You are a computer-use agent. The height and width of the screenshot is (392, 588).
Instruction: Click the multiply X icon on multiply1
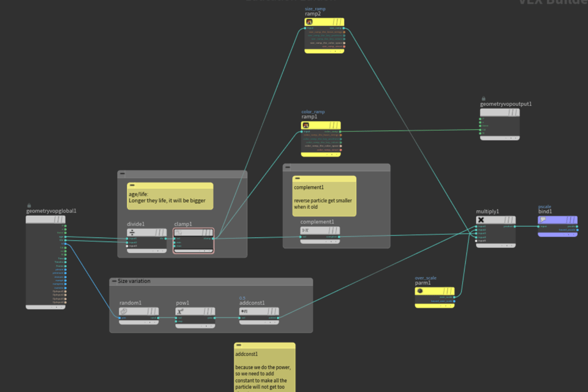[481, 220]
